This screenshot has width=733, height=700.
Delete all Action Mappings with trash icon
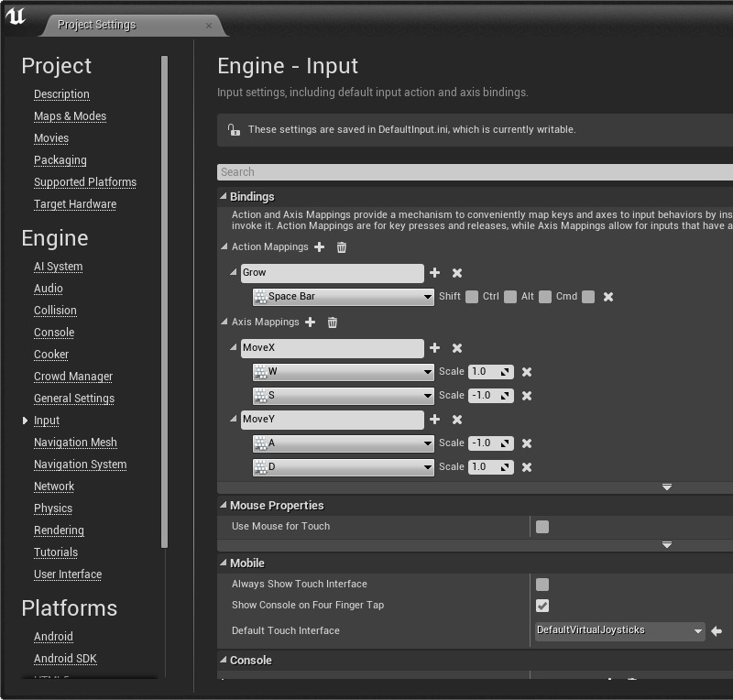pyautogui.click(x=342, y=247)
